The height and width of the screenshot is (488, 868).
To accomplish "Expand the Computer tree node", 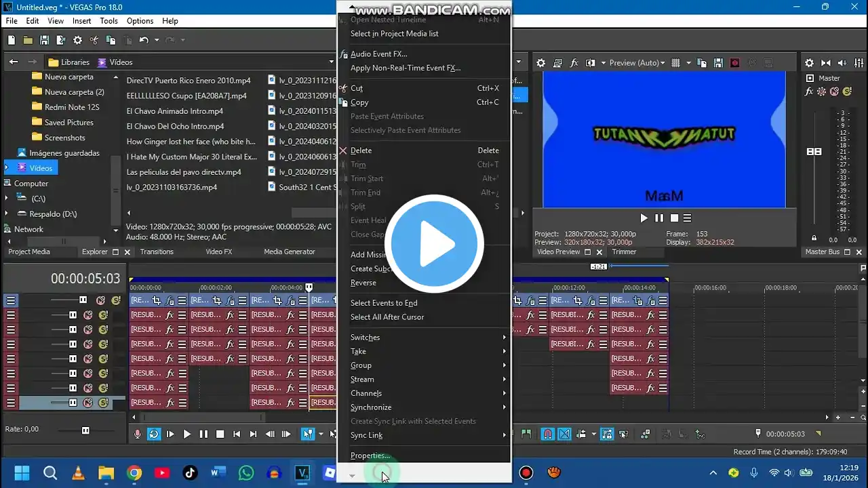I will tap(7, 184).
